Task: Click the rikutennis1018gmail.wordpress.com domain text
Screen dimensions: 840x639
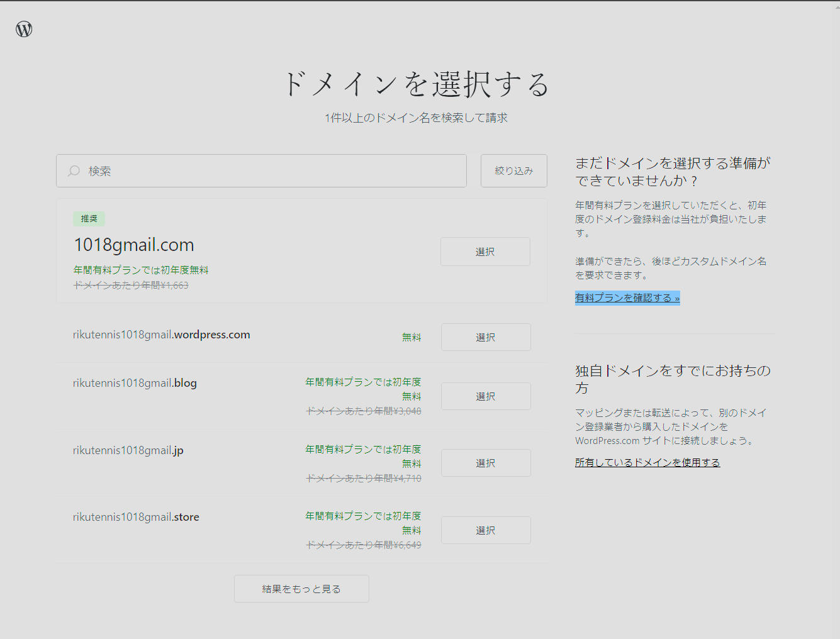Action: [x=162, y=335]
